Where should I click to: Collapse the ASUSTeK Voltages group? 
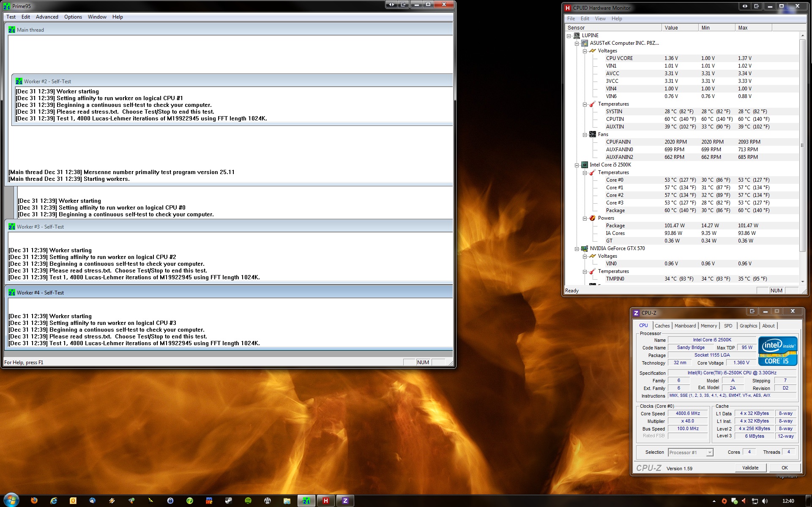tap(585, 51)
